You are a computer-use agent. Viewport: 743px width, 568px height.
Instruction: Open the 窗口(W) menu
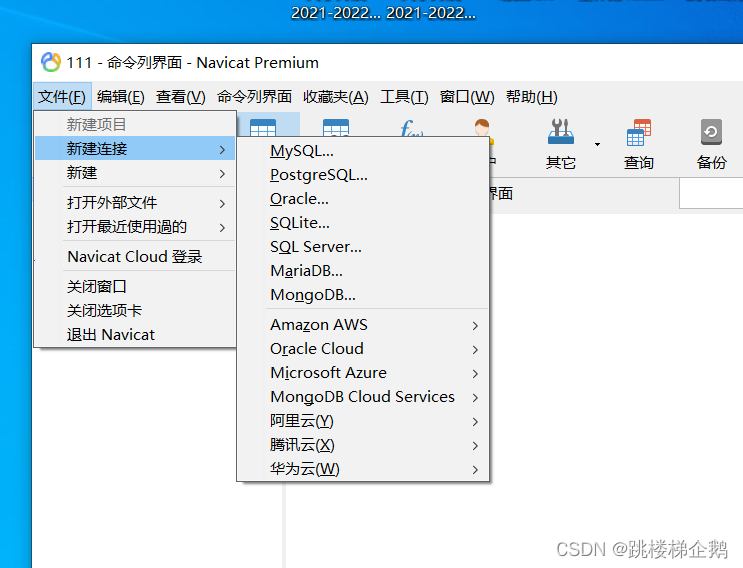click(x=467, y=97)
